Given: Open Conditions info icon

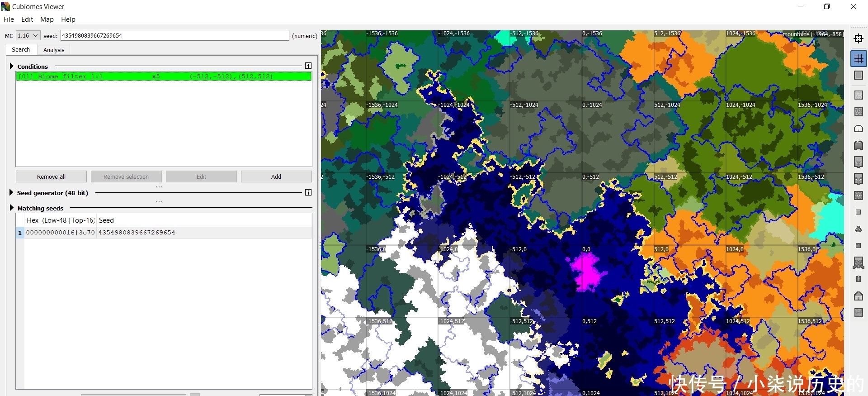Looking at the screenshot, I should click(x=308, y=66).
